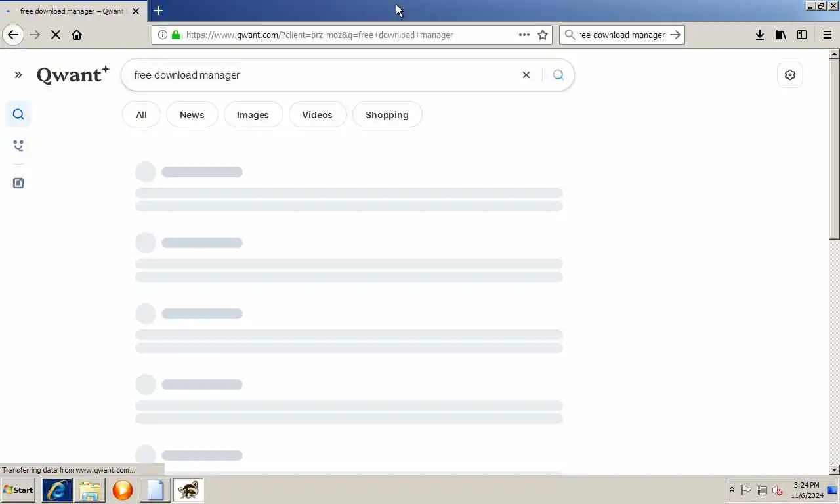Switch to Shopping results
840x504 pixels.
point(387,115)
